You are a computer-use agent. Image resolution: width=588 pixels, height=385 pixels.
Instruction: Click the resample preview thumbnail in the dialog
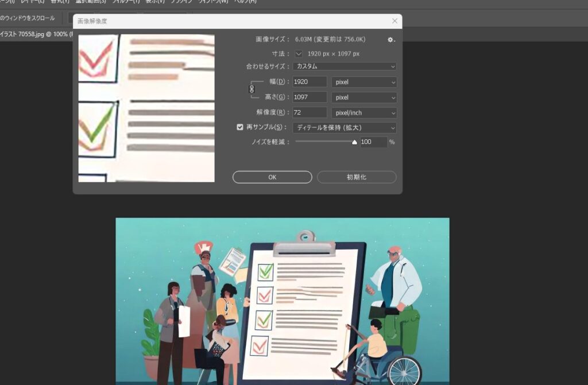146,108
